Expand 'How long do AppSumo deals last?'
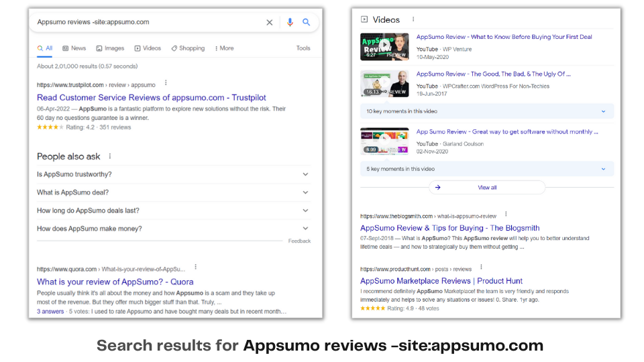 pyautogui.click(x=173, y=210)
